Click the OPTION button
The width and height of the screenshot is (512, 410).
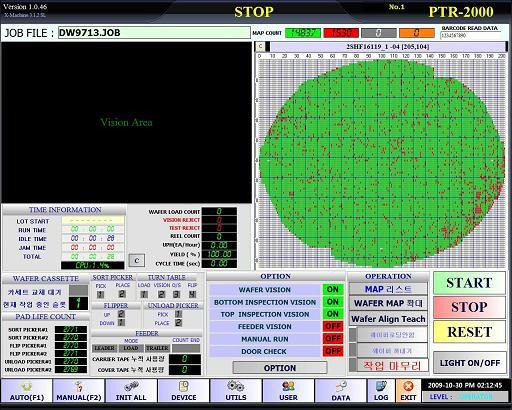[280, 368]
